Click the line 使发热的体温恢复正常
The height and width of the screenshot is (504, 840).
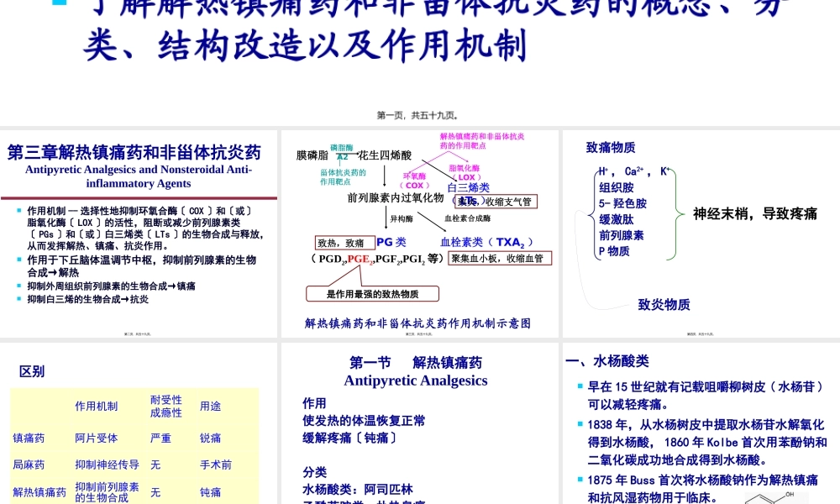tap(364, 421)
